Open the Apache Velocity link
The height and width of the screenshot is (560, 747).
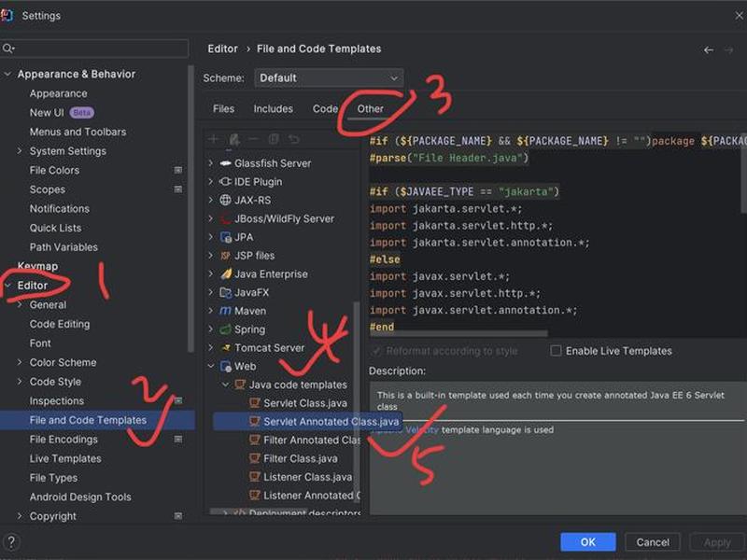(x=405, y=430)
